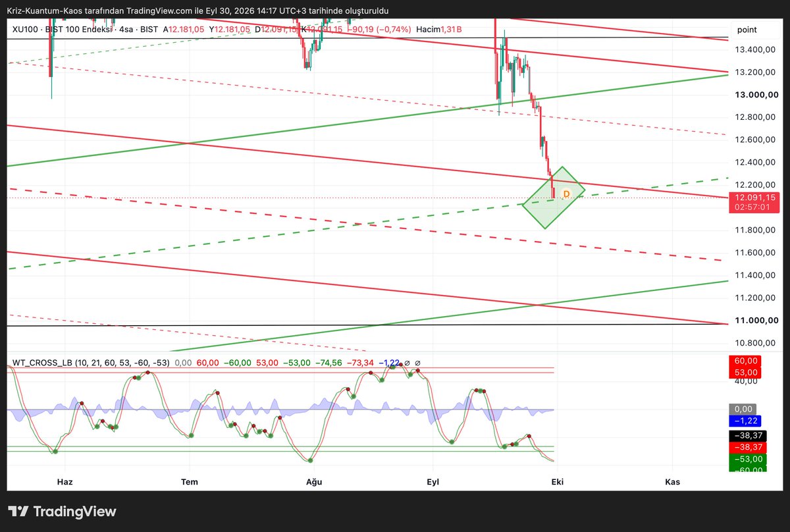The width and height of the screenshot is (790, 532).
Task: Click the Tem month on time axis
Action: click(x=190, y=482)
